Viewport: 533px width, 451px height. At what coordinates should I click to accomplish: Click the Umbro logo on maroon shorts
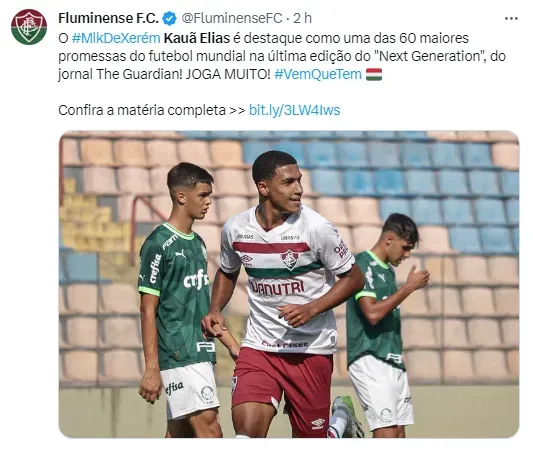(x=318, y=423)
